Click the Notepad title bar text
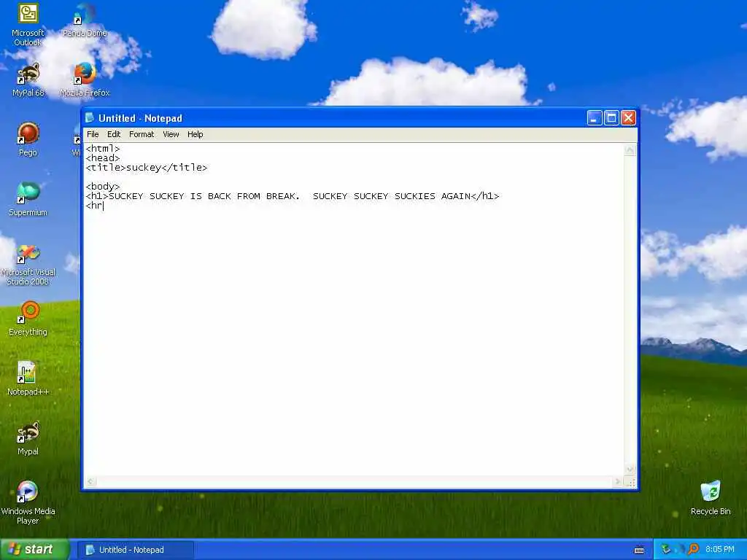 140,118
